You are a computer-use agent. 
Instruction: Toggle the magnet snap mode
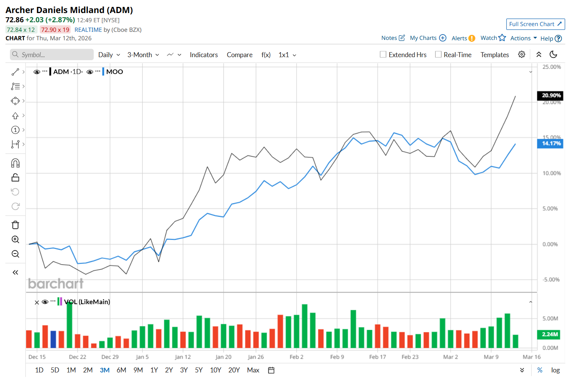click(x=15, y=163)
